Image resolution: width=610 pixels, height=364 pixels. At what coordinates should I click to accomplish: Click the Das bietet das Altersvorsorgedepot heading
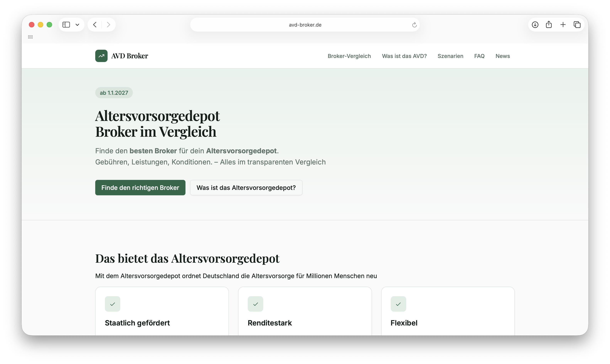click(x=187, y=258)
